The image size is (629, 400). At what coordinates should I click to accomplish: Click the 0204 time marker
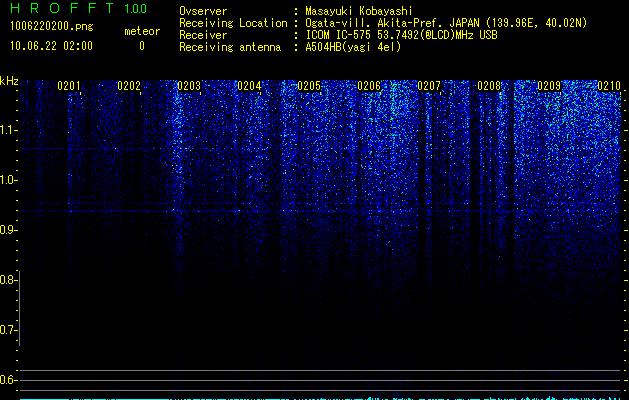[x=249, y=86]
